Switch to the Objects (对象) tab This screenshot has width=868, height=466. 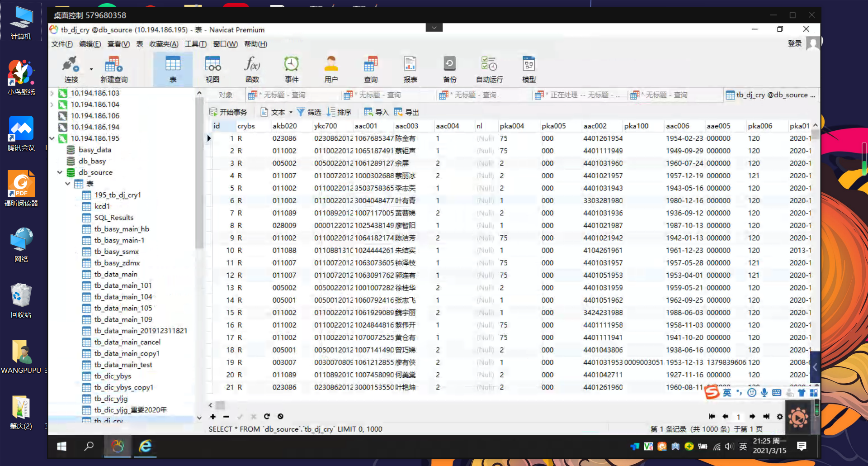coord(226,95)
